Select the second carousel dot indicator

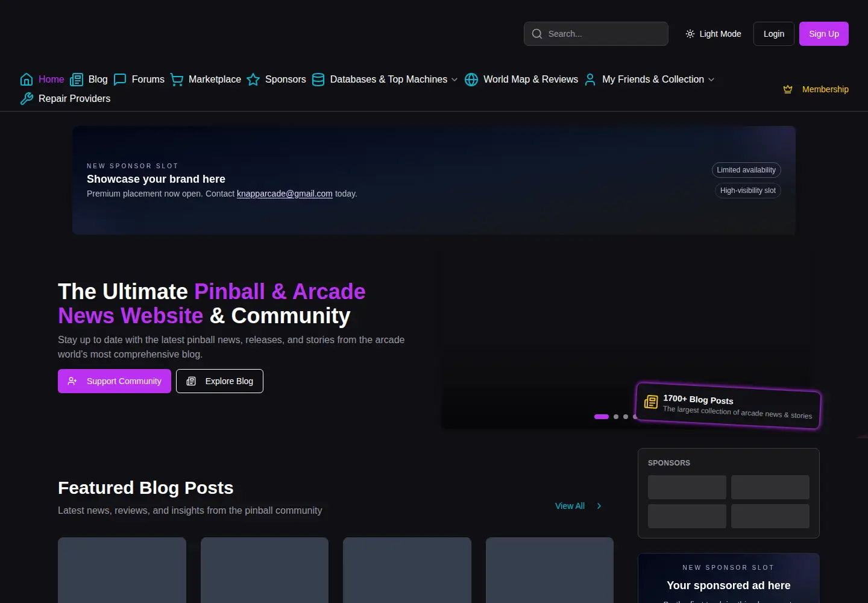[x=616, y=417]
